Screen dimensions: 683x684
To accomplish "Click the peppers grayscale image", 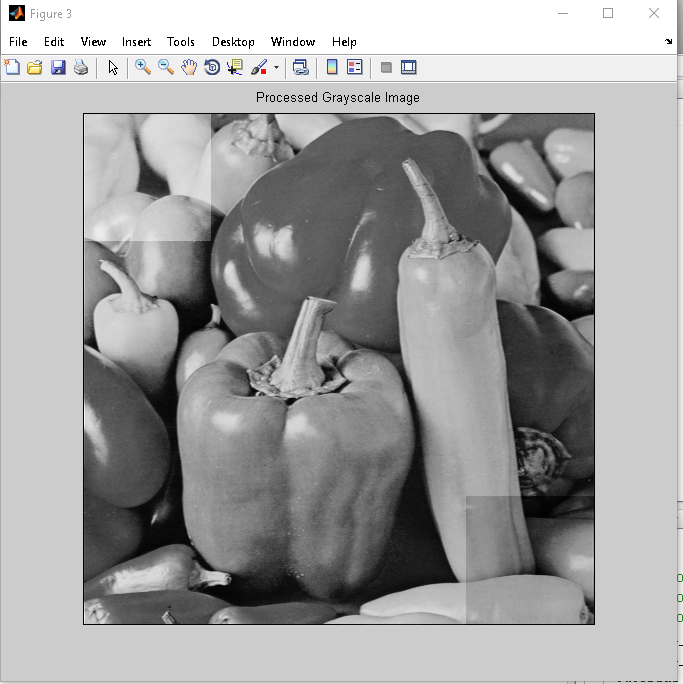I will coord(339,369).
